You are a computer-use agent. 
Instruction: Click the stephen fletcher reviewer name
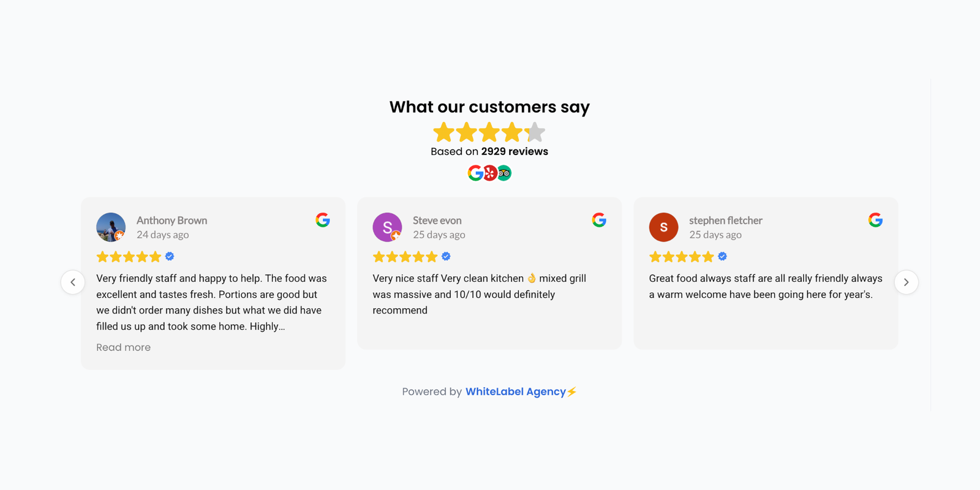(x=725, y=221)
